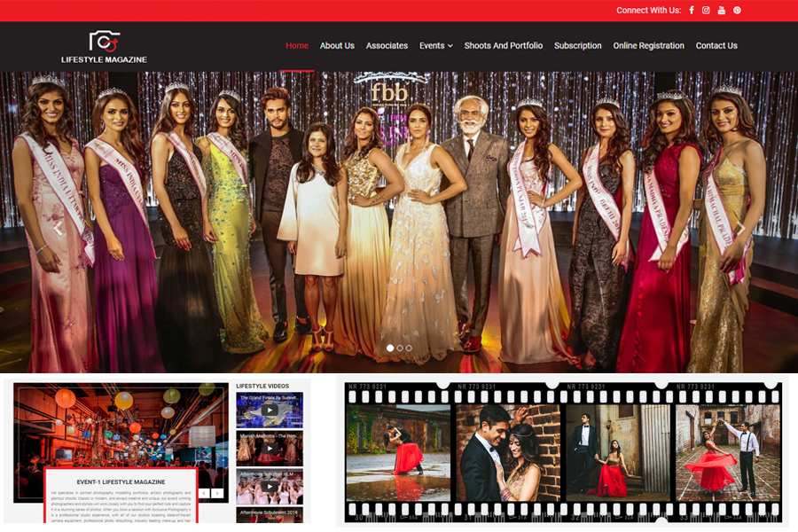Viewport: 798px width, 532px height.
Task: Expand the Events dropdown menu
Action: pyautogui.click(x=435, y=46)
